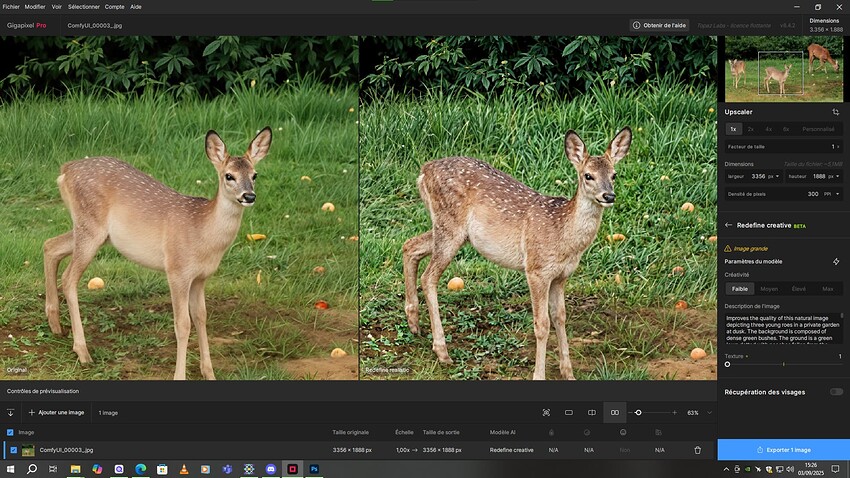Delete ComfyUI_00003_.jpg with the trash icon
Viewport: 850px width, 478px height.
(x=698, y=450)
